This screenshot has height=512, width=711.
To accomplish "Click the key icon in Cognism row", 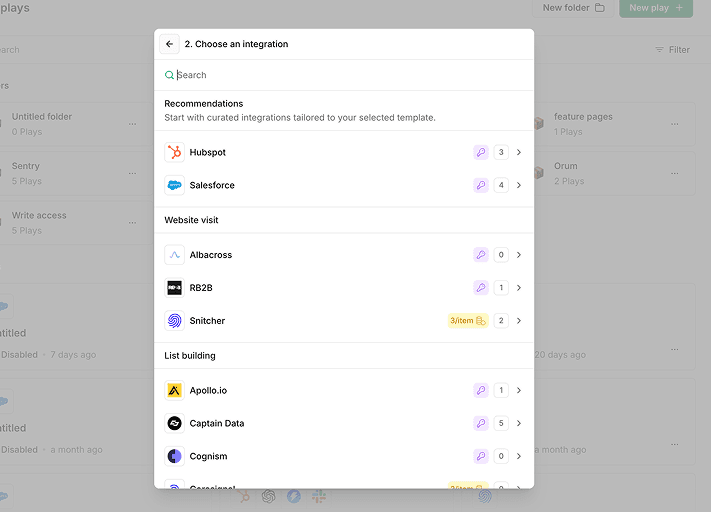I will point(481,456).
